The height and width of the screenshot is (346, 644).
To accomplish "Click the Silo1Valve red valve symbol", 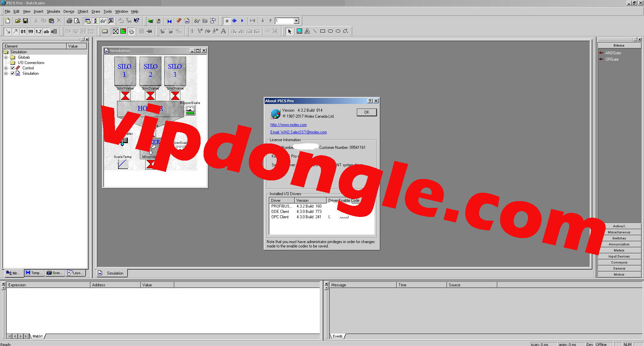I will [x=125, y=96].
